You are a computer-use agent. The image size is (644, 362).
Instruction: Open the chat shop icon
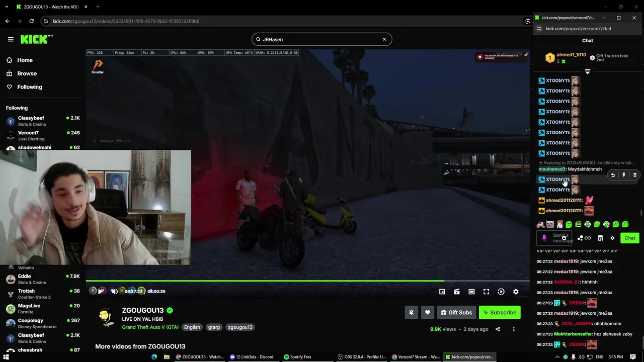click(x=600, y=238)
